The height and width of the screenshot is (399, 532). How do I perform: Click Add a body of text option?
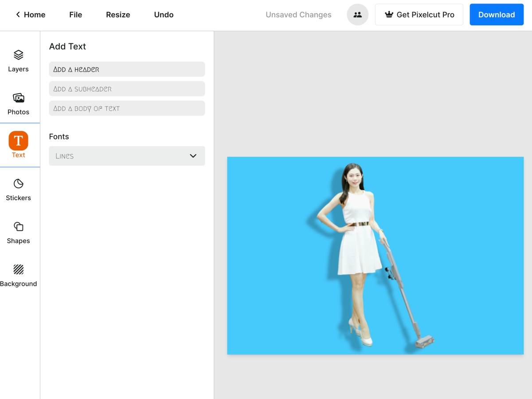point(127,108)
